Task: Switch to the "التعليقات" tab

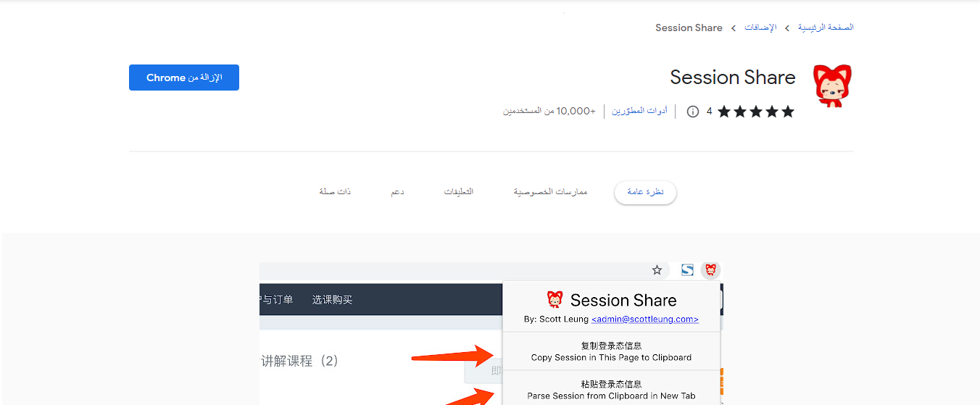Action: [x=459, y=192]
